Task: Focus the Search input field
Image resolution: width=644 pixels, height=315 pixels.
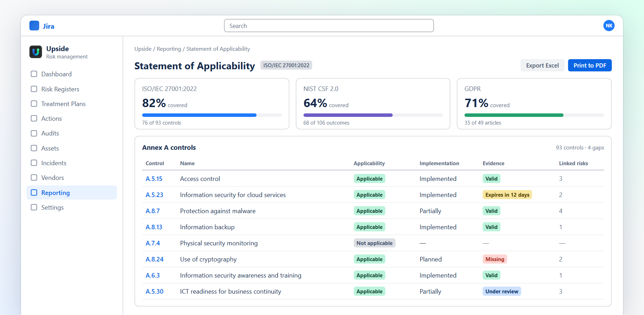Action: click(329, 26)
